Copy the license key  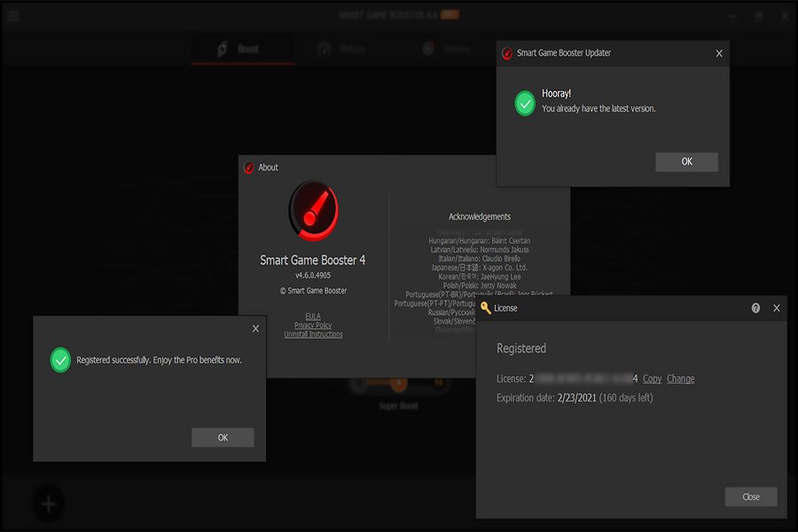(x=652, y=379)
